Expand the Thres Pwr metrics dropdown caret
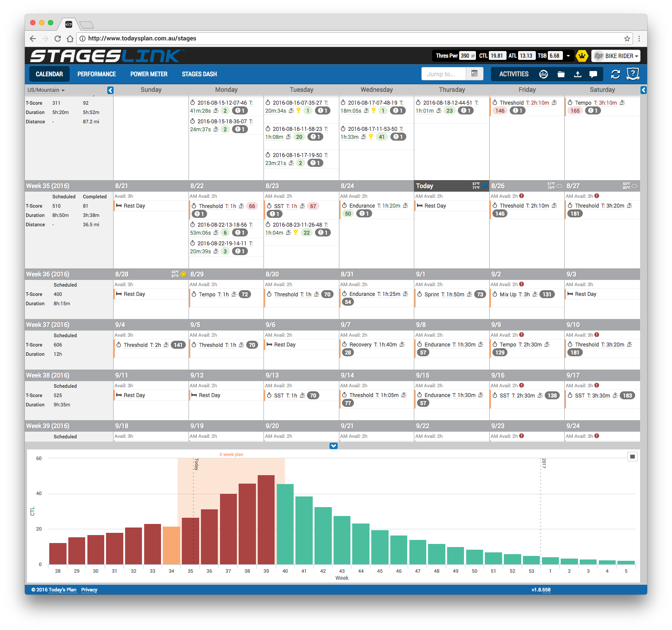Screen dimensions: 672x630 [568, 56]
